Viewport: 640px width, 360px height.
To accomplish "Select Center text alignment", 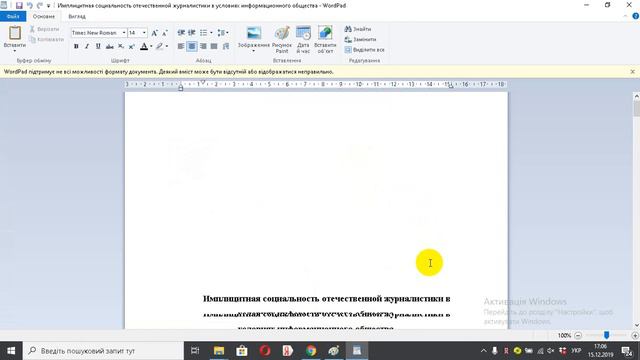I will tap(191, 47).
